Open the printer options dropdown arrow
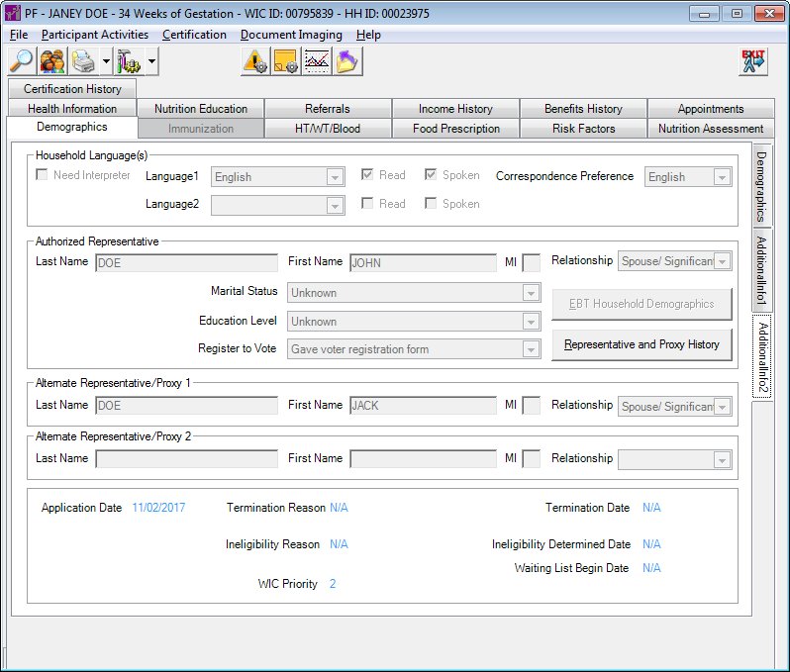This screenshot has height=672, width=790. (106, 62)
